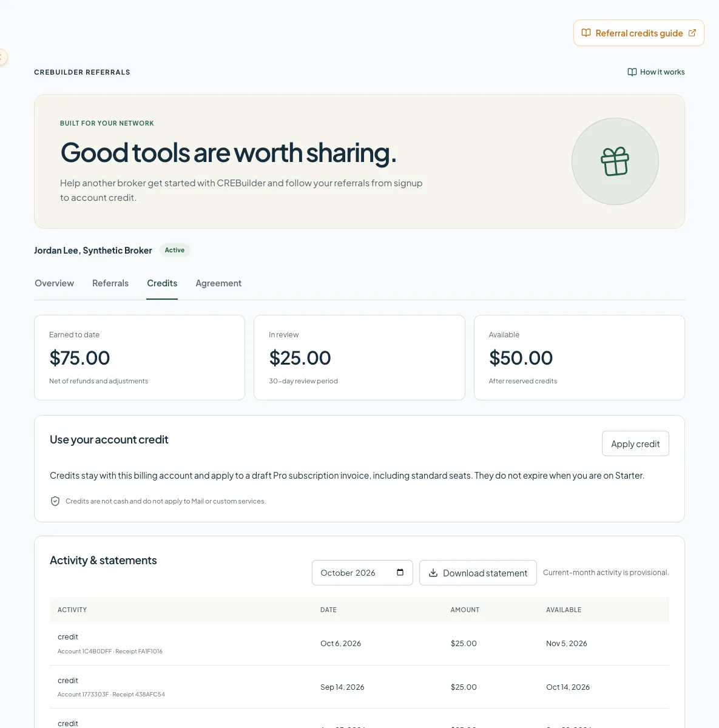Screen dimensions: 719x728
Task: Click the AMOUNT column header
Action: click(465, 610)
